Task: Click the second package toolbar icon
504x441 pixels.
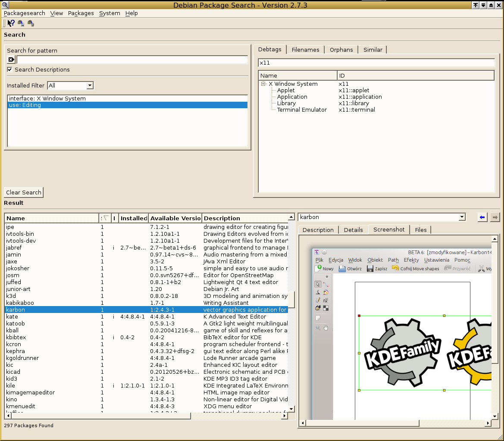Action: point(21,23)
